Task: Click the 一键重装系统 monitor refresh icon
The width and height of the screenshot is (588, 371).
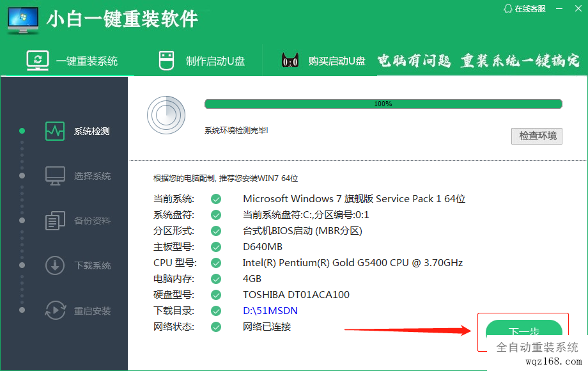Action: click(x=38, y=60)
